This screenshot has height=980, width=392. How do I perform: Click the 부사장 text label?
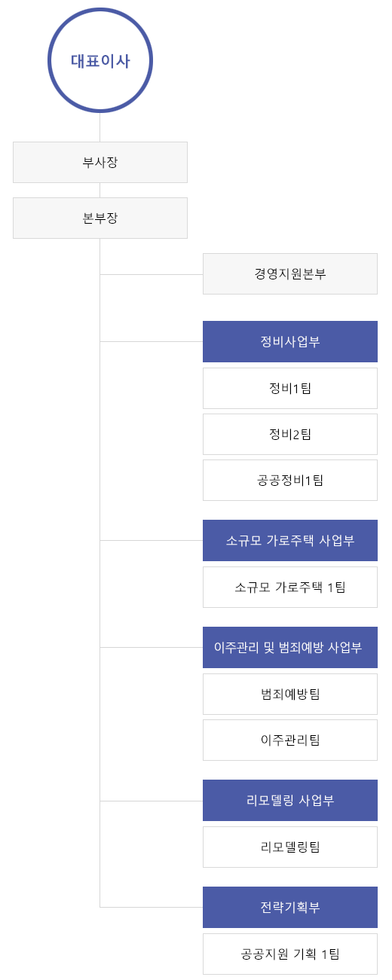click(x=100, y=162)
